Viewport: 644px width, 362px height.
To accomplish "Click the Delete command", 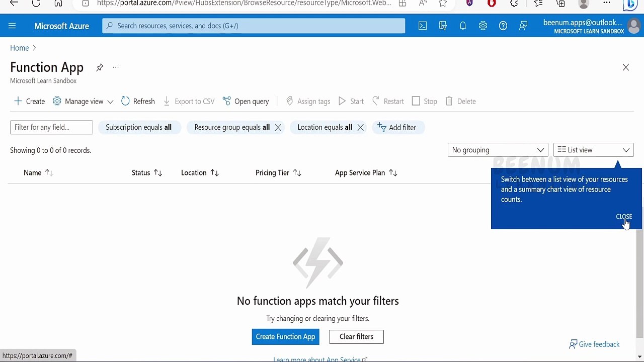I will click(460, 101).
